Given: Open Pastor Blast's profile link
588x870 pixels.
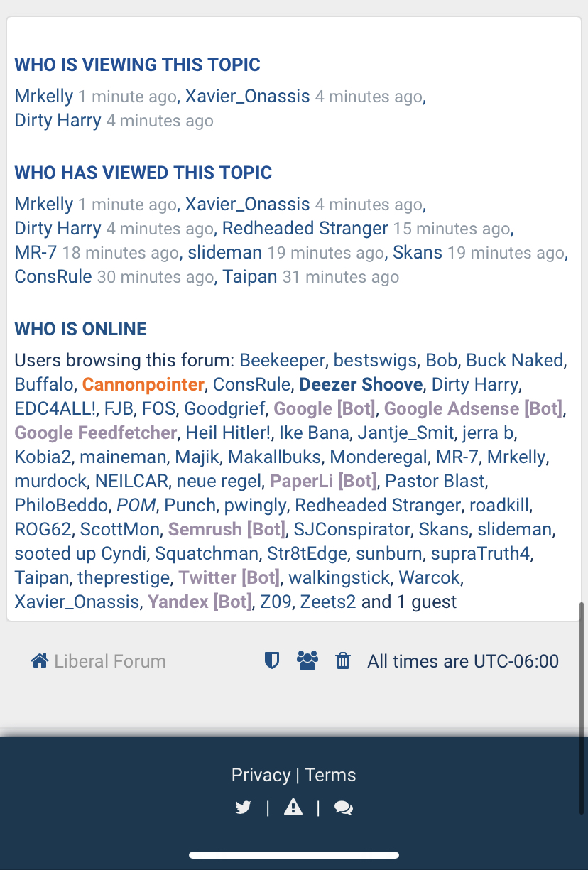Looking at the screenshot, I should pyautogui.click(x=435, y=481).
